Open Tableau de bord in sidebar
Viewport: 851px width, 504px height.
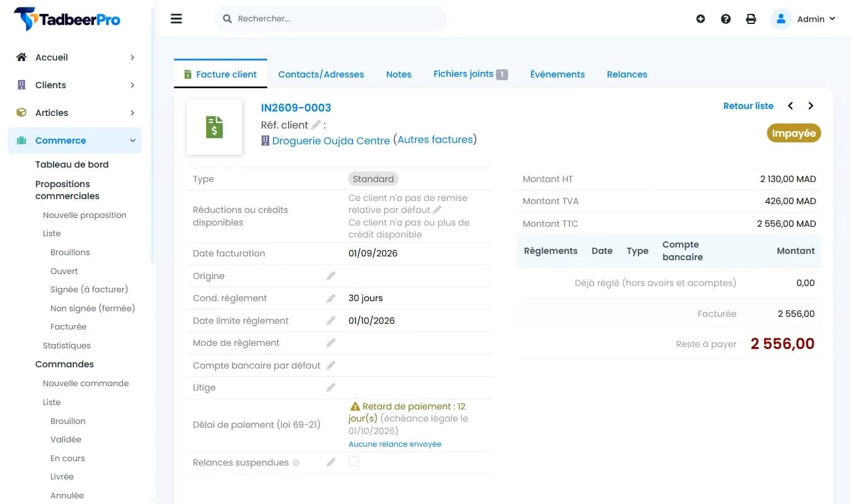coord(72,164)
